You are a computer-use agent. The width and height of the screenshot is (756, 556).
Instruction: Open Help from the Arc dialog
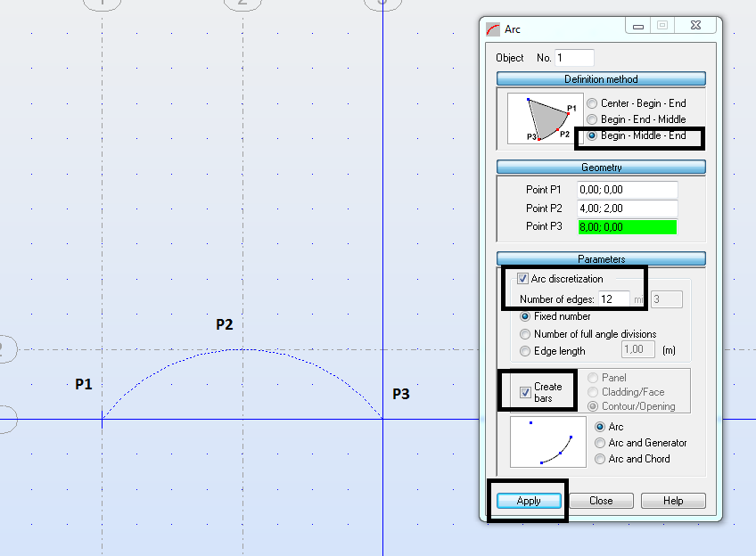673,500
